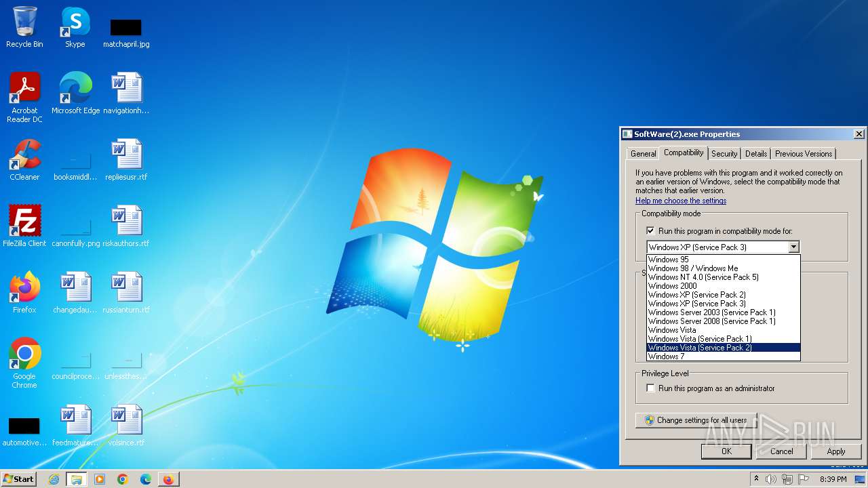Click the taskbar clock showing 8:39 PM
This screenshot has width=868, height=488.
click(x=833, y=479)
